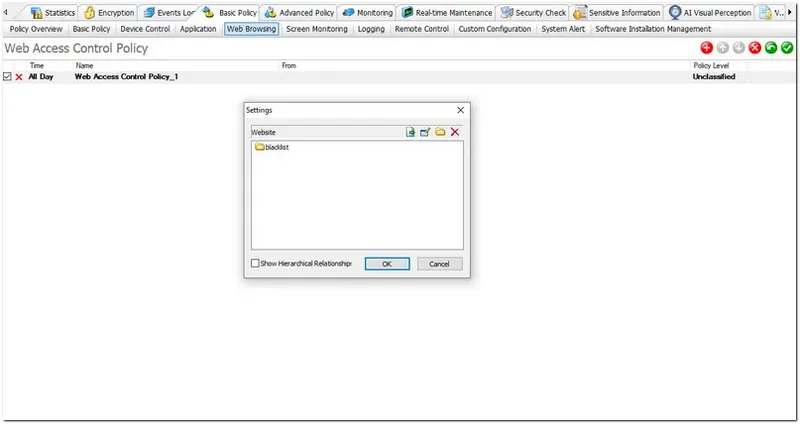Switch to Custom Configuration sub-tab

[x=495, y=29]
